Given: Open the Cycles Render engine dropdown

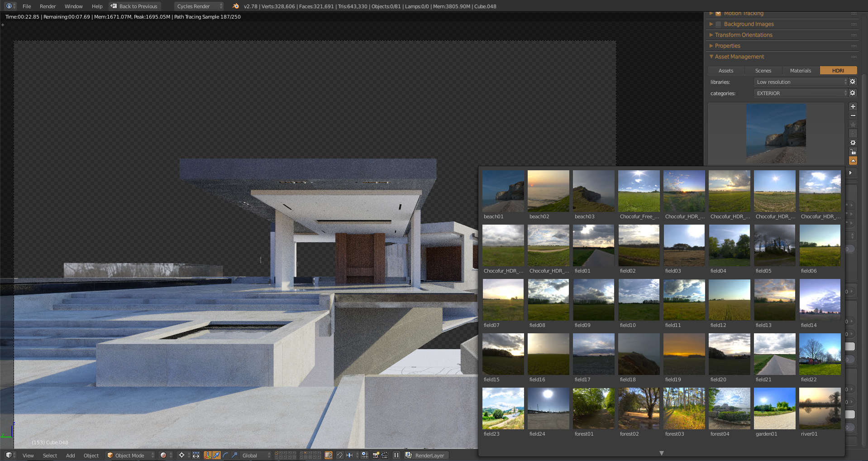Looking at the screenshot, I should point(199,6).
